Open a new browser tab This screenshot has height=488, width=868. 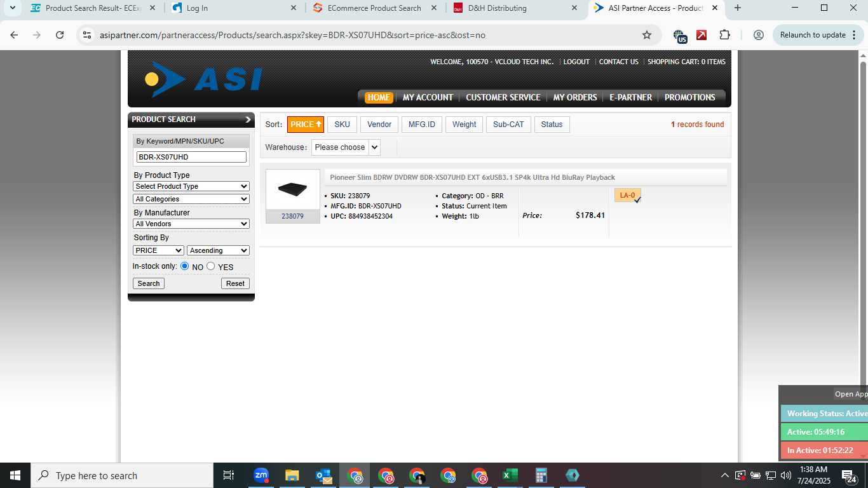(737, 8)
